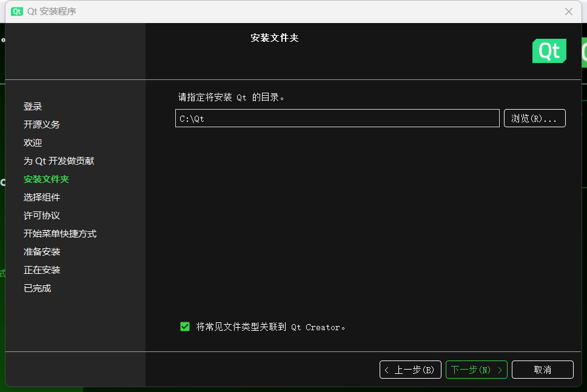Toggle Qt Creator file association checkbox
This screenshot has height=392, width=587.
click(185, 327)
